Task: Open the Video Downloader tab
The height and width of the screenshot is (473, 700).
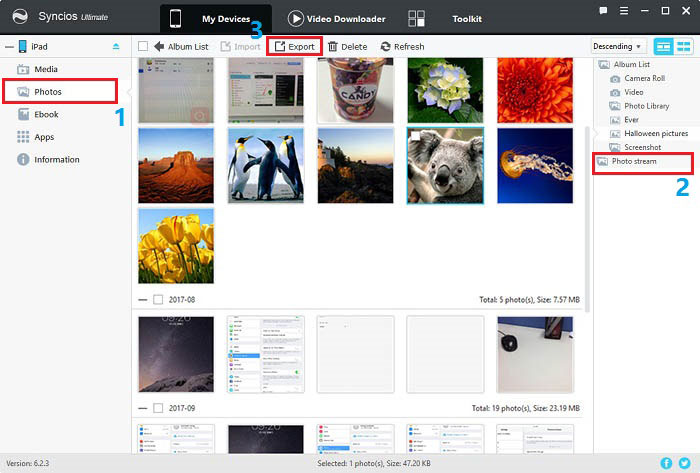Action: coord(337,19)
